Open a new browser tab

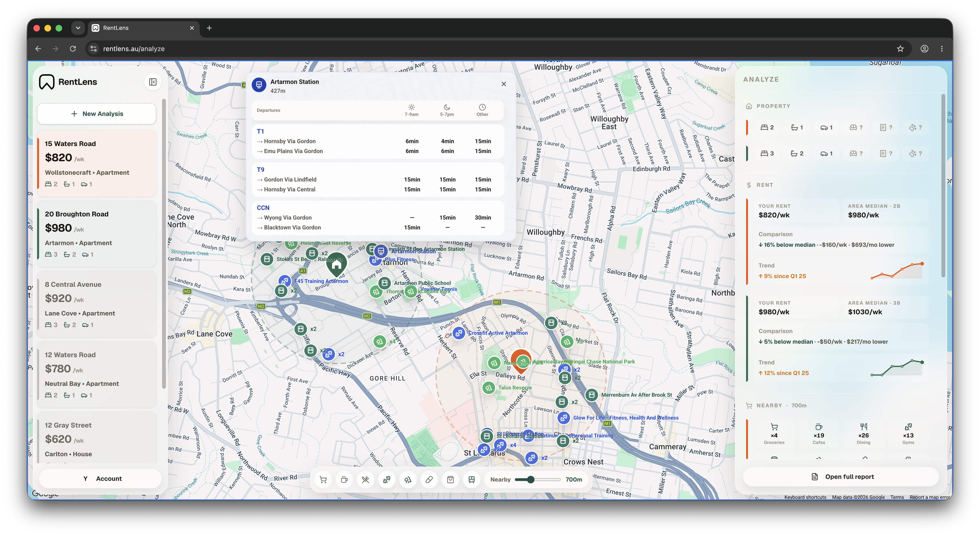pyautogui.click(x=209, y=28)
